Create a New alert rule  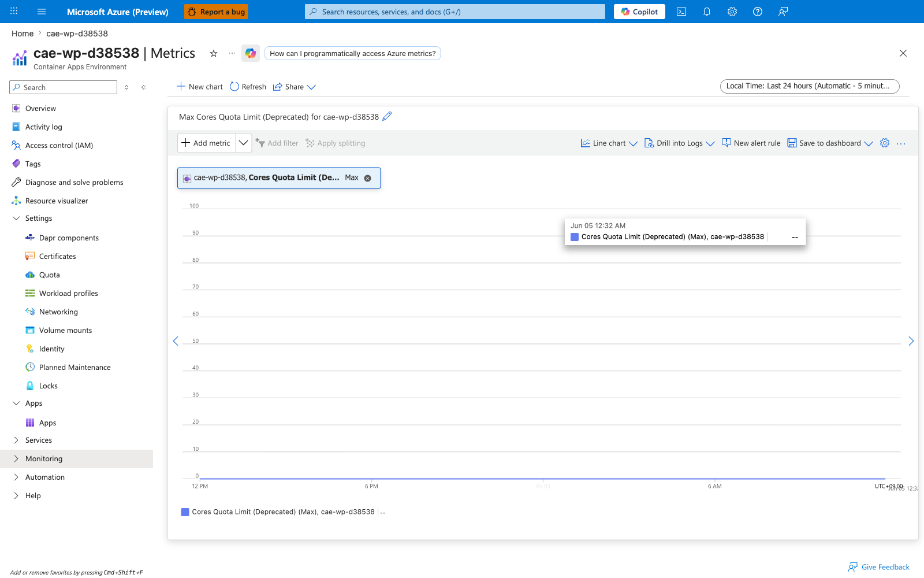coord(751,143)
